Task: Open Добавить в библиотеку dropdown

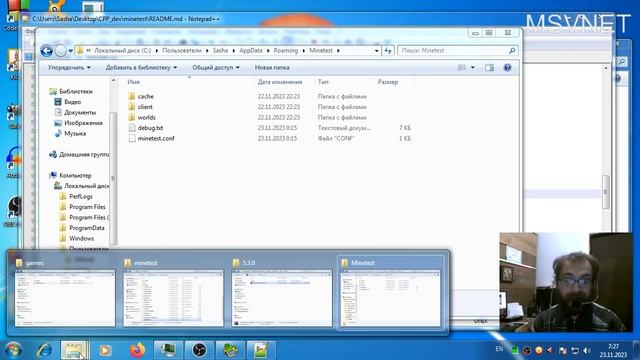Action: [x=141, y=68]
